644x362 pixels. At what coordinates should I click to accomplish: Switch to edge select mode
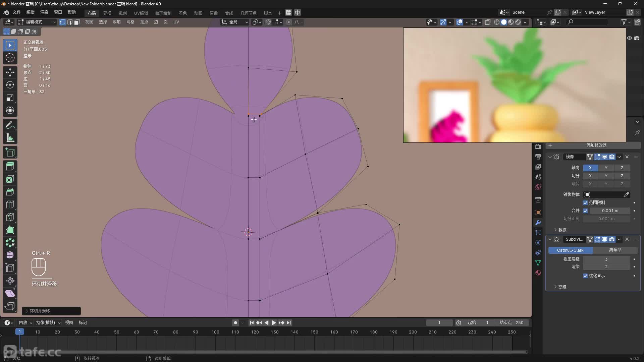coord(69,22)
